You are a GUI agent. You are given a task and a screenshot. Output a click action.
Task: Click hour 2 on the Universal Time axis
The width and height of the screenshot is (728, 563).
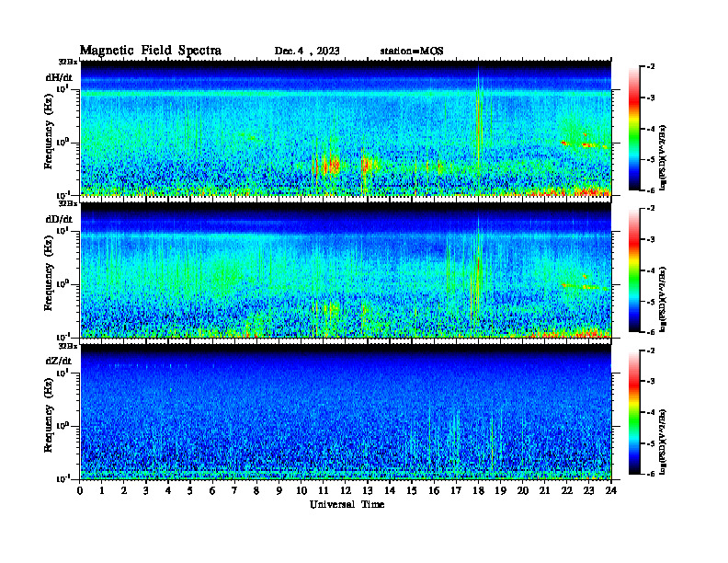pyautogui.click(x=124, y=490)
